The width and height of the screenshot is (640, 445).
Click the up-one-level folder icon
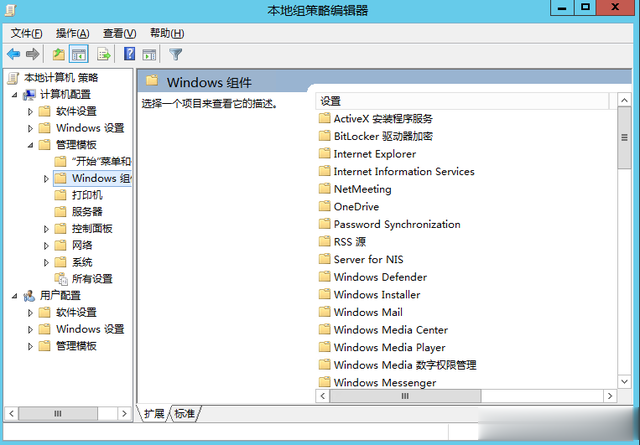59,54
